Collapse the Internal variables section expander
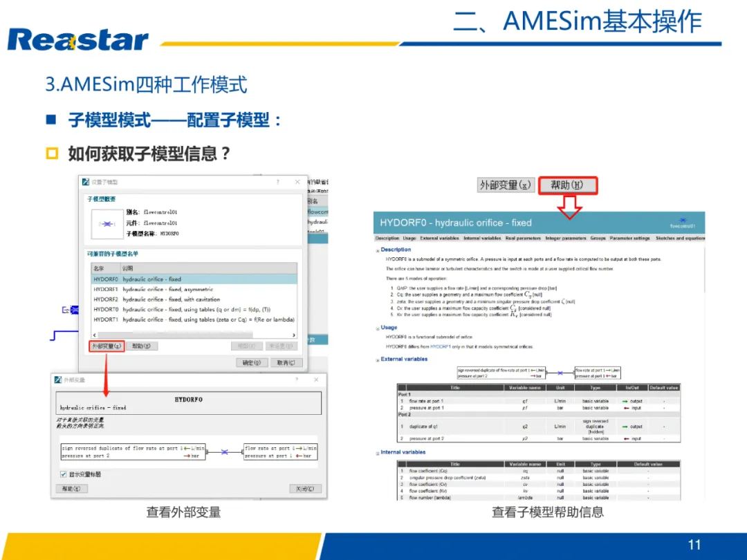This screenshot has height=560, width=747. click(378, 454)
